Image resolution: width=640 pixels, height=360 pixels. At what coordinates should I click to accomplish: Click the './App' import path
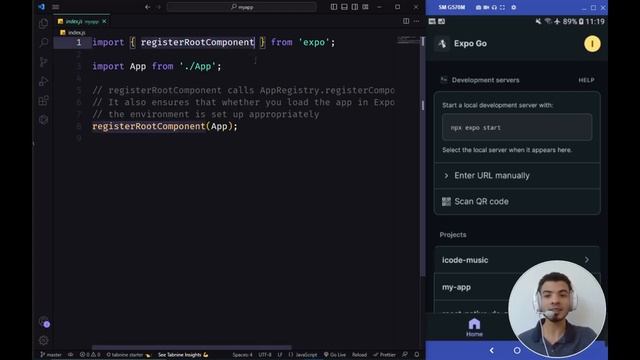coord(198,67)
